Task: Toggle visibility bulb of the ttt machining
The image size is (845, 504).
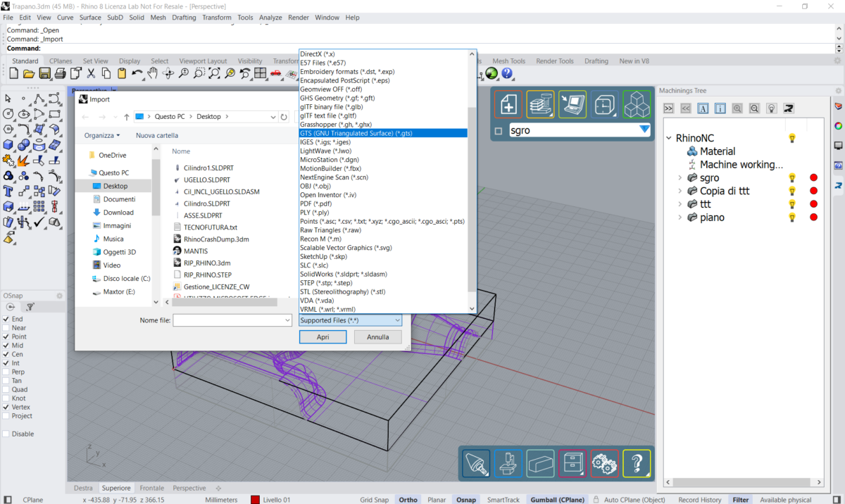Action: click(x=792, y=204)
